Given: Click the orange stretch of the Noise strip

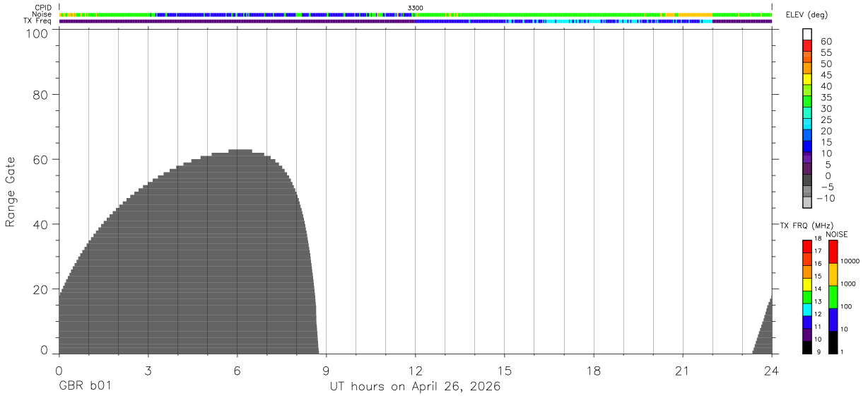Looking at the screenshot, I should (694, 14).
